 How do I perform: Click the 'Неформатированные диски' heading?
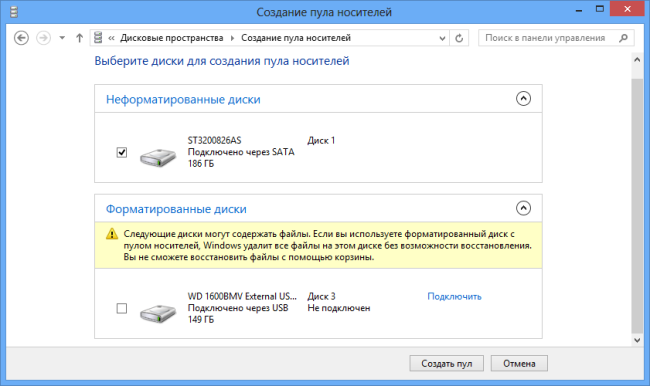pos(183,100)
